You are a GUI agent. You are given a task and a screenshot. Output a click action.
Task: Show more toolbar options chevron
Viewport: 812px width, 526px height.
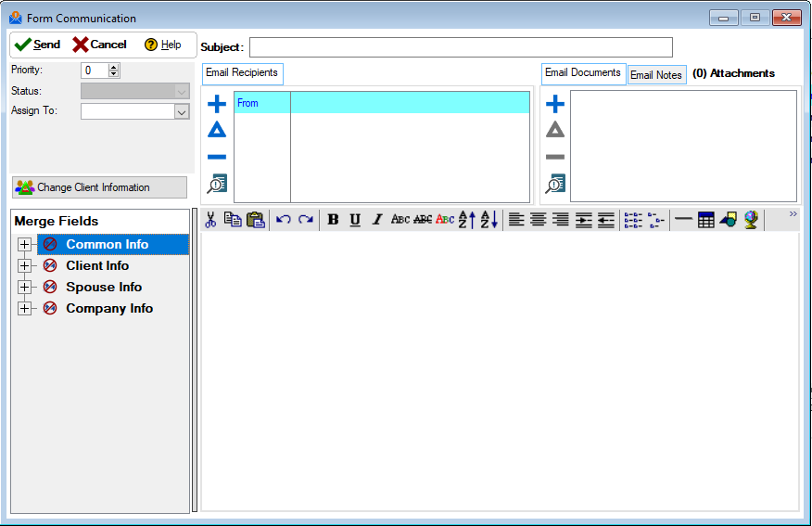[793, 214]
